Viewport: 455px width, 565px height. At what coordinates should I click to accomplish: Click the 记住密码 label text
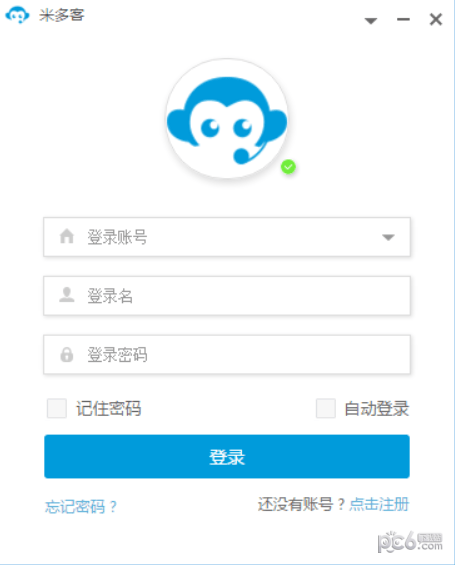click(x=108, y=409)
